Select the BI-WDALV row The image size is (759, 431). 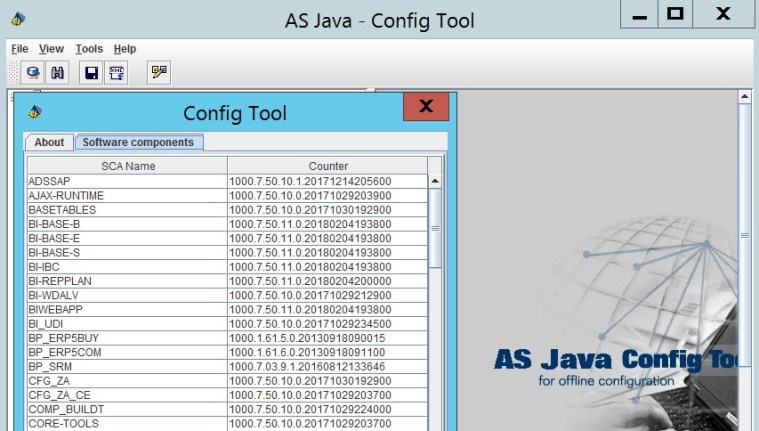coord(227,295)
